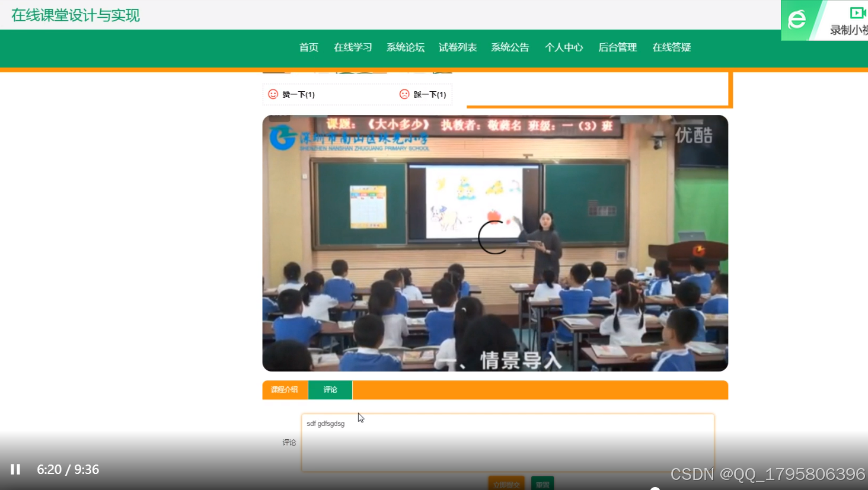Open 在线答疑 in the top navigation
Screen dimensions: 868x490
(672, 47)
